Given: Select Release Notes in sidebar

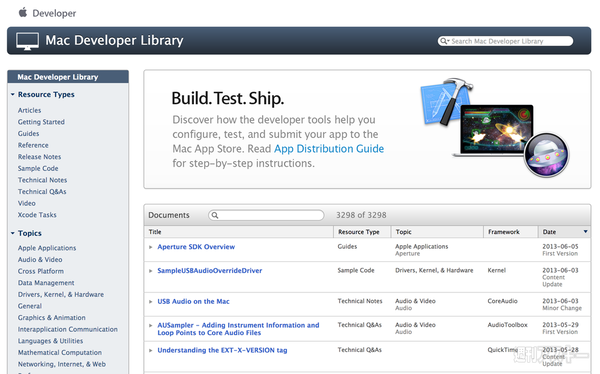Looking at the screenshot, I should click(x=39, y=157).
